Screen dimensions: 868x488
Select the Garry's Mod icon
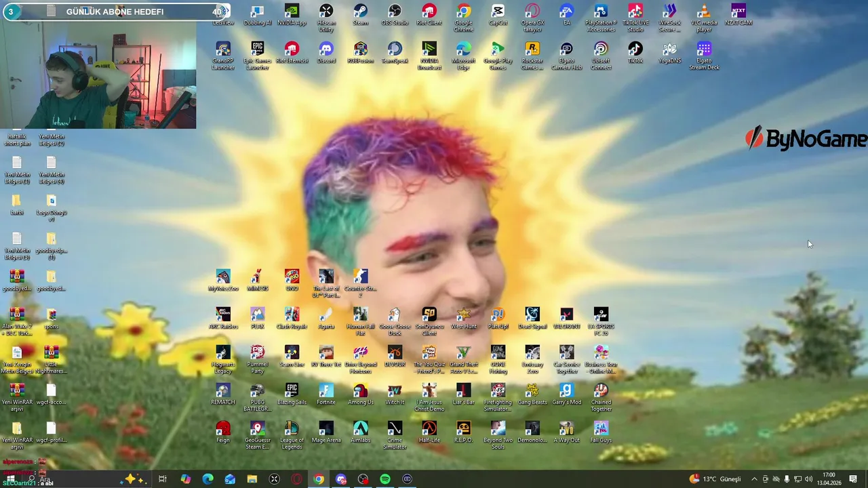(566, 395)
